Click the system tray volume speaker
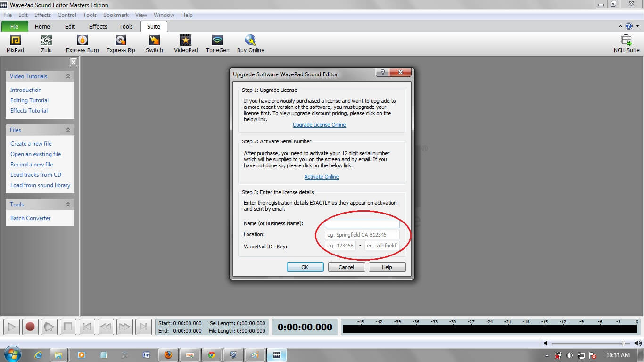644x362 pixels. coord(570,355)
